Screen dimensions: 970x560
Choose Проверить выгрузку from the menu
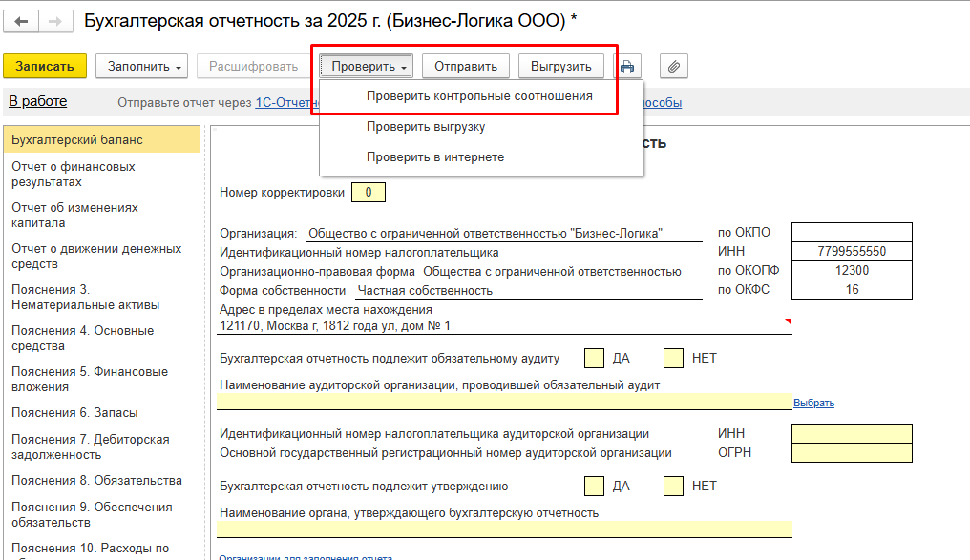click(x=426, y=127)
